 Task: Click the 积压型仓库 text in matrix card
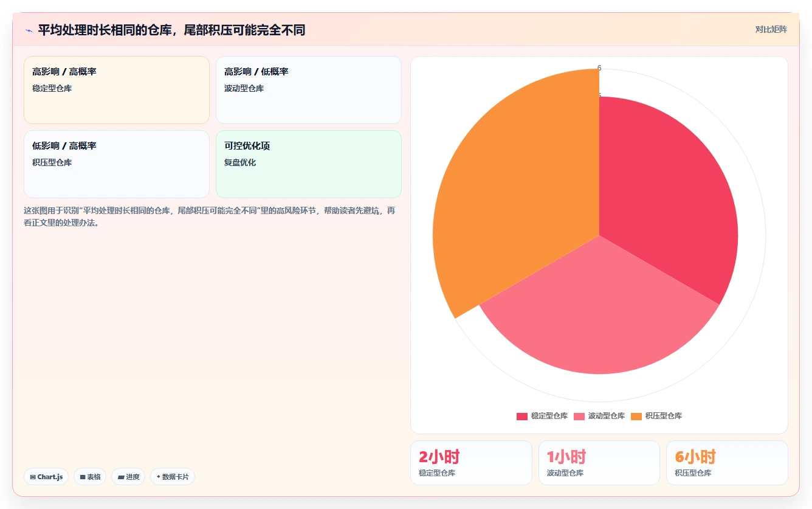52,162
